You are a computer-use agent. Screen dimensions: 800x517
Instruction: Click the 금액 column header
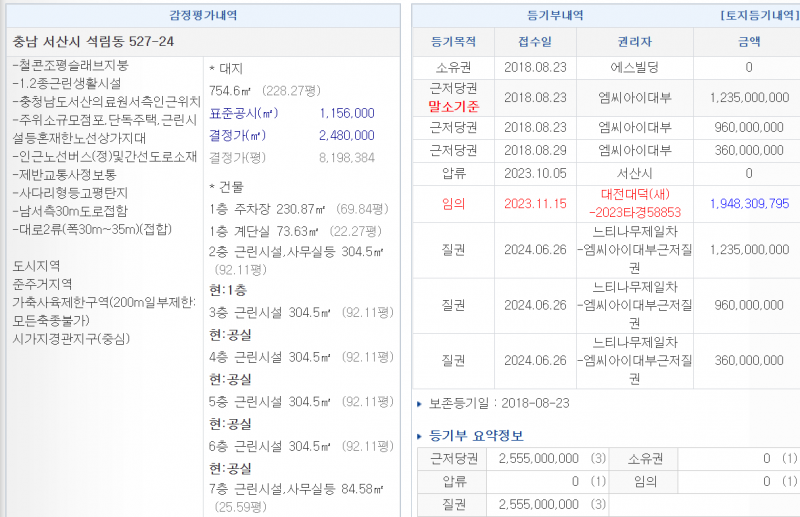pos(748,42)
